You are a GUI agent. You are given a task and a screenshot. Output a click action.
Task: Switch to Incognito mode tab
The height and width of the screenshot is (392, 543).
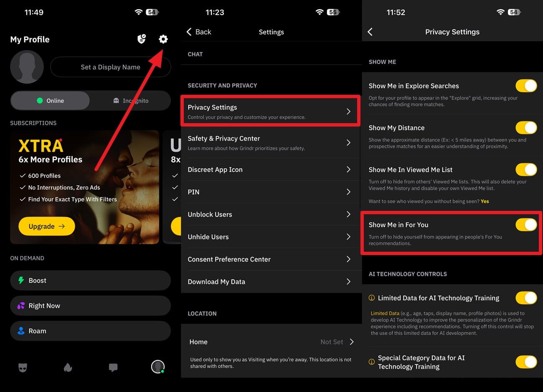pyautogui.click(x=131, y=101)
